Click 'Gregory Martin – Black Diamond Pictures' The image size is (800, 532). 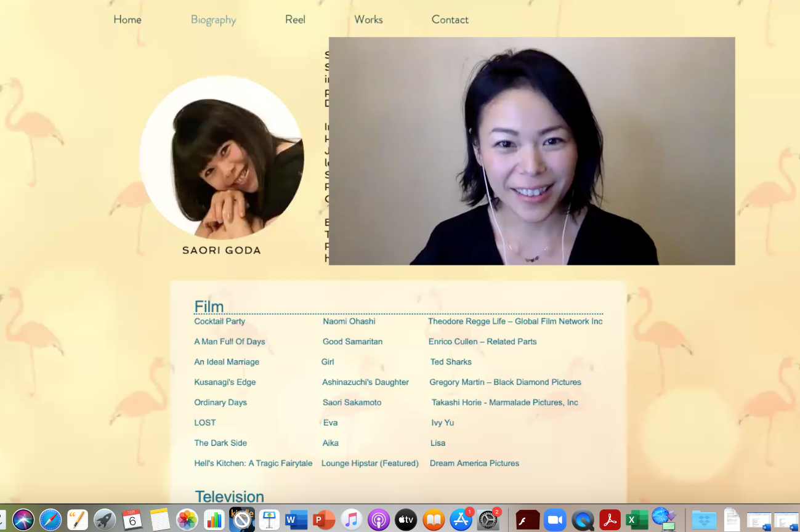505,382
